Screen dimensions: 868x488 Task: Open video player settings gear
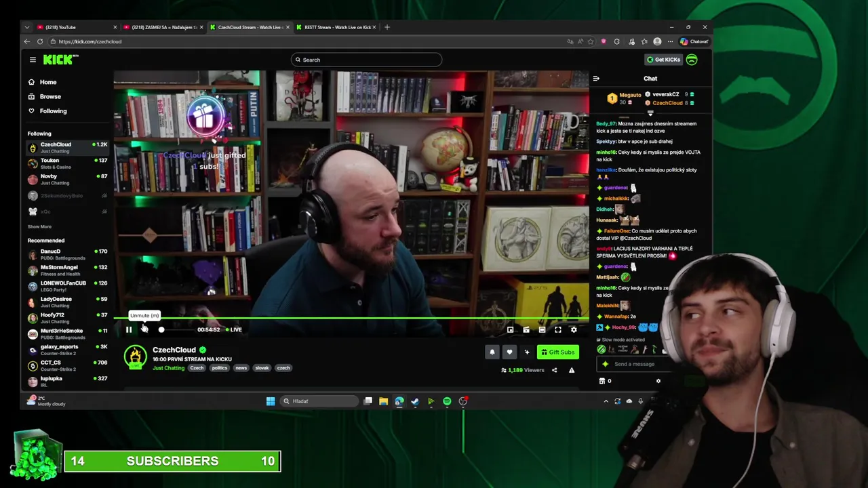[x=574, y=330]
